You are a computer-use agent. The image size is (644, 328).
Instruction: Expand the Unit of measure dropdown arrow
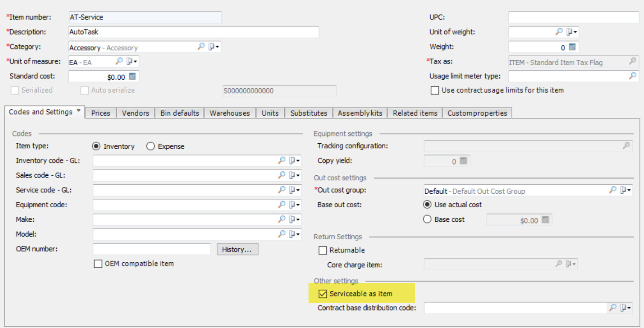point(135,62)
